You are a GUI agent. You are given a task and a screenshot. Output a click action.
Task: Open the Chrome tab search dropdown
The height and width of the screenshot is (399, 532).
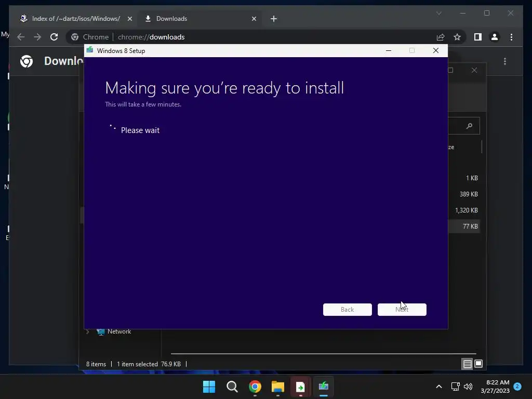[438, 13]
